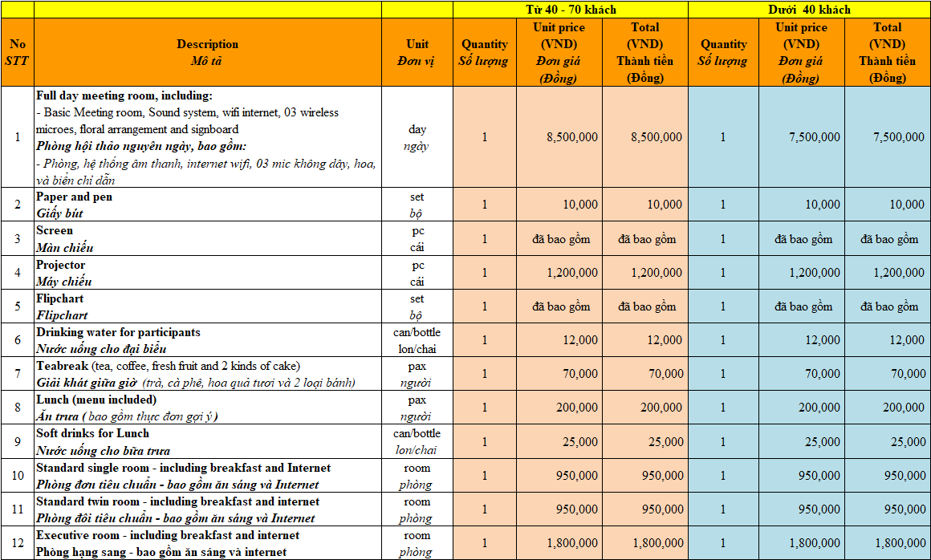Select Total (VND) header under 'Từ 40 - 70 khách'

645,52
